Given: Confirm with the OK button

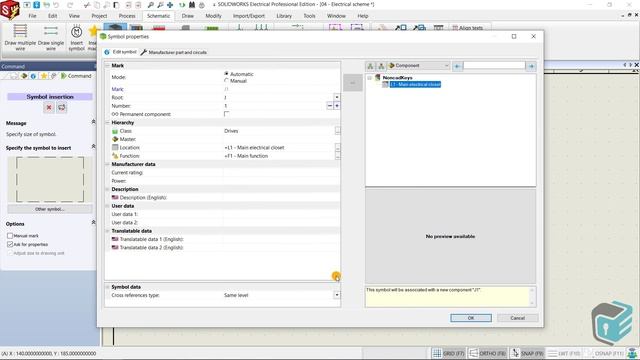Looking at the screenshot, I should pos(471,318).
